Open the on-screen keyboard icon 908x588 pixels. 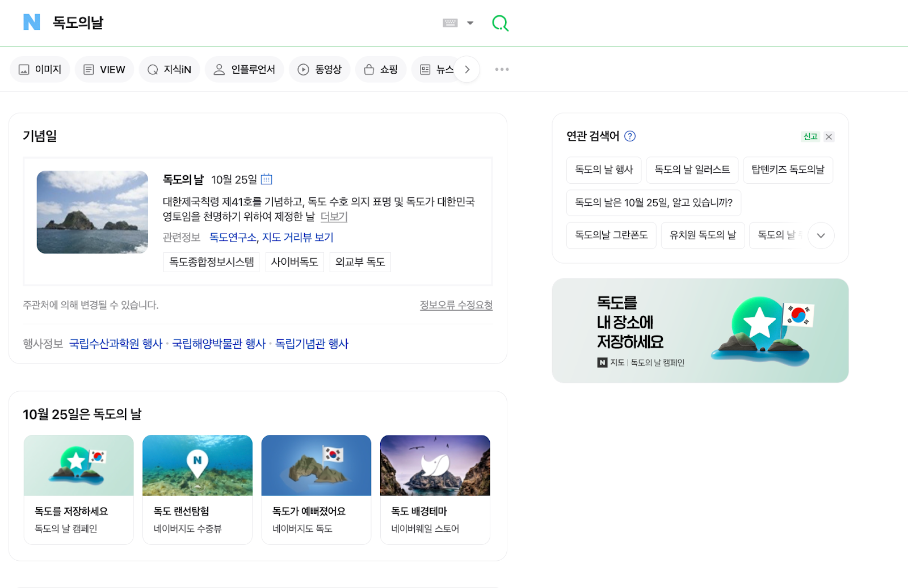450,23
